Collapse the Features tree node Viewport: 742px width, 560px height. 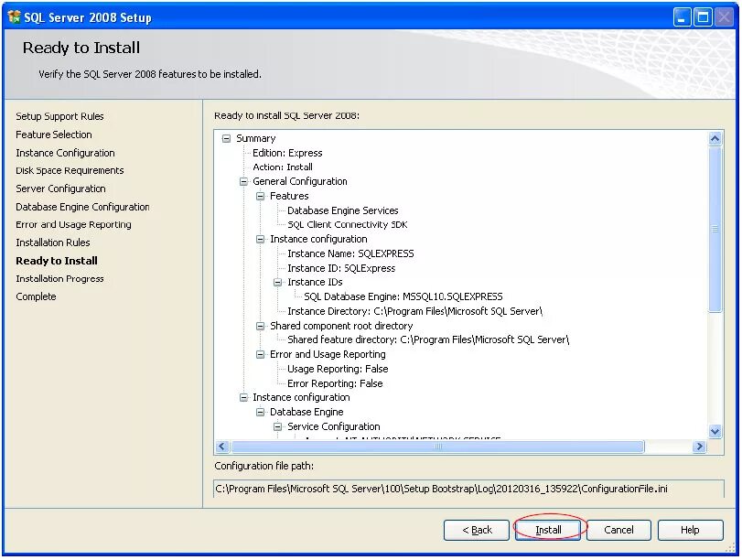pos(260,196)
